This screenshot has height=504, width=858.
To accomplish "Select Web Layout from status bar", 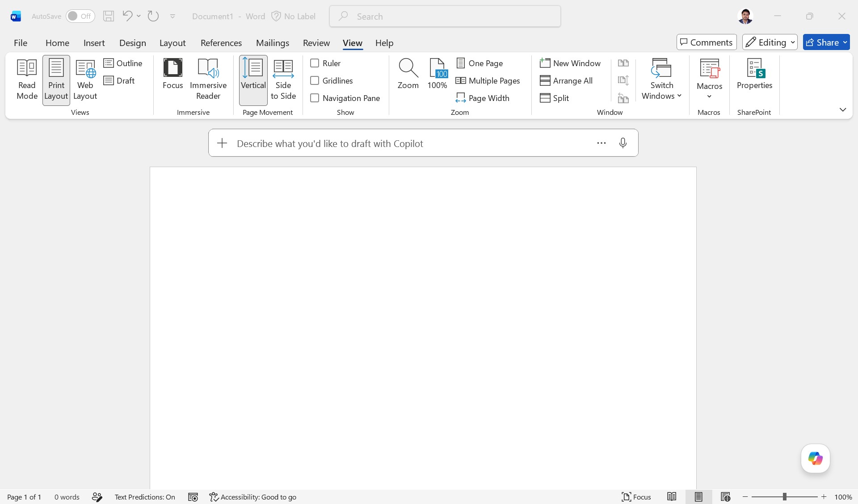I will pyautogui.click(x=725, y=497).
